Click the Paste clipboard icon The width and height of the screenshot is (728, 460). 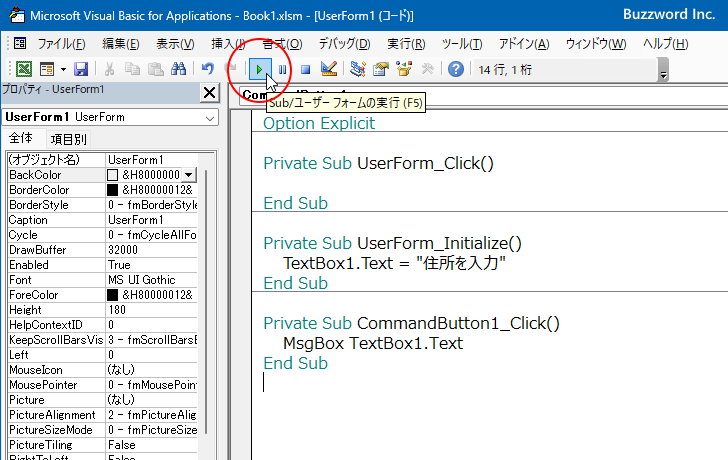pos(156,69)
